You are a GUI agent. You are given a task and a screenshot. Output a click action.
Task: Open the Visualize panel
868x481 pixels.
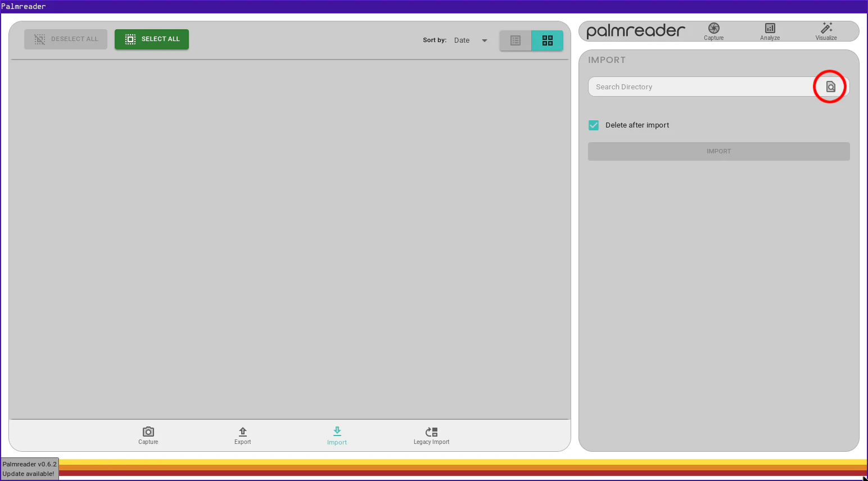826,31
